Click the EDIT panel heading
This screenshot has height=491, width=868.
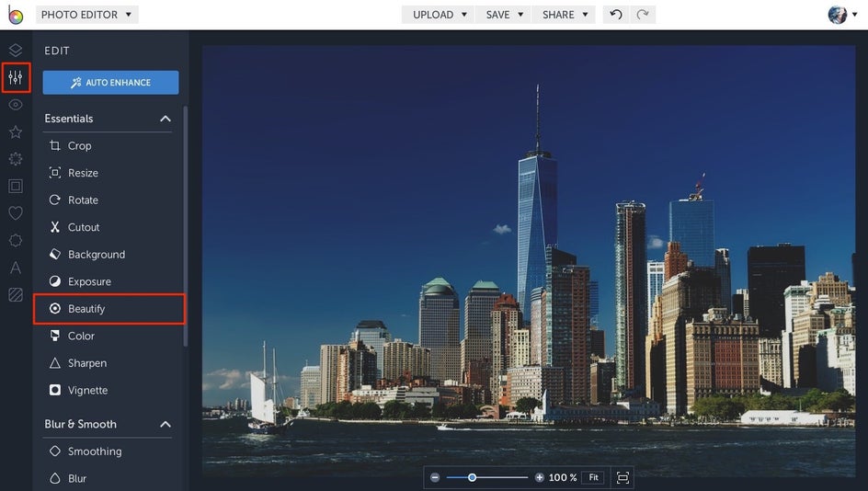57,51
